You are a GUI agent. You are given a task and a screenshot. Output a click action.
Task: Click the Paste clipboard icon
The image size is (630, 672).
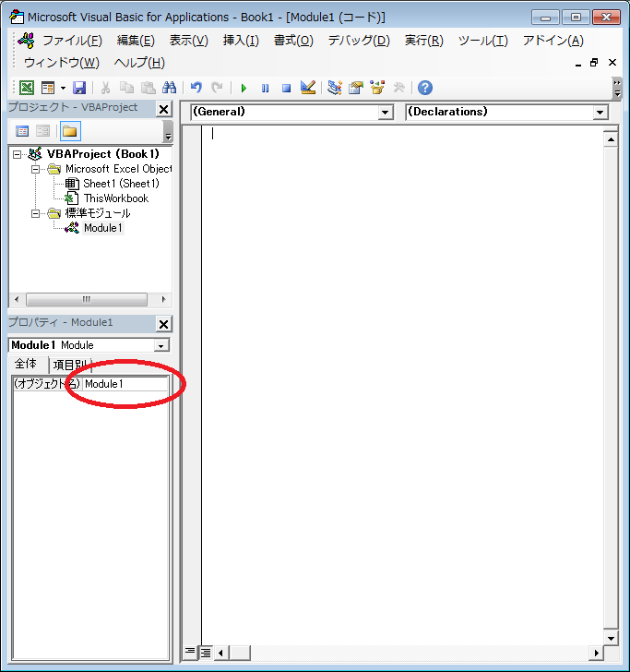click(149, 88)
